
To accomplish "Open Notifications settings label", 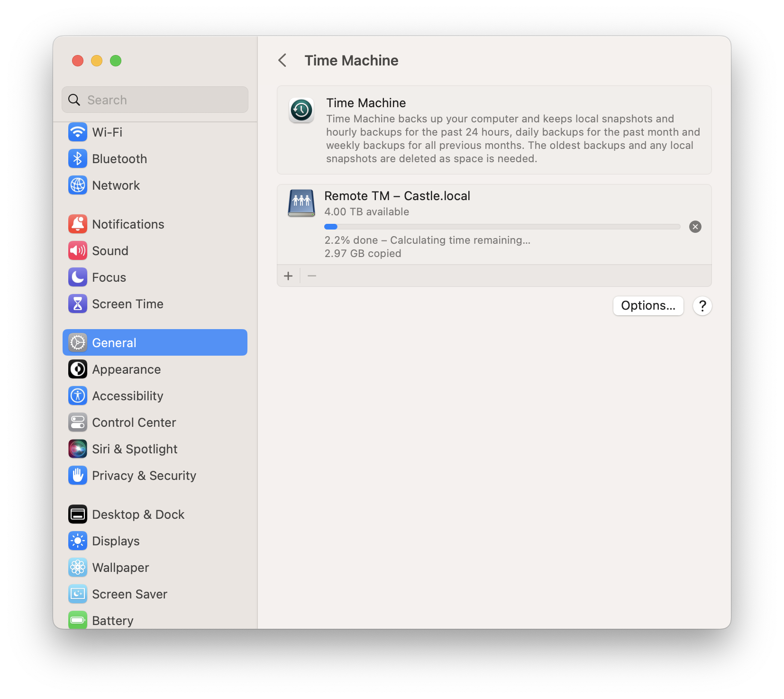I will (128, 224).
